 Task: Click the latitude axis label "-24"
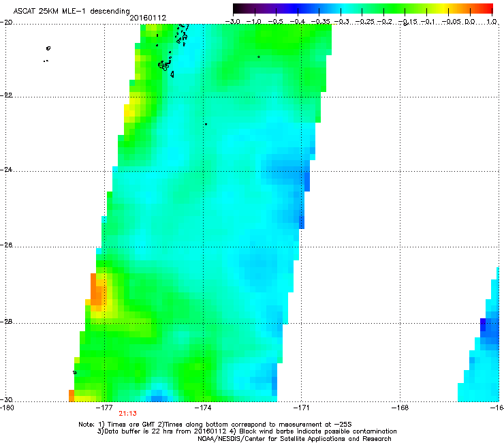(6, 169)
